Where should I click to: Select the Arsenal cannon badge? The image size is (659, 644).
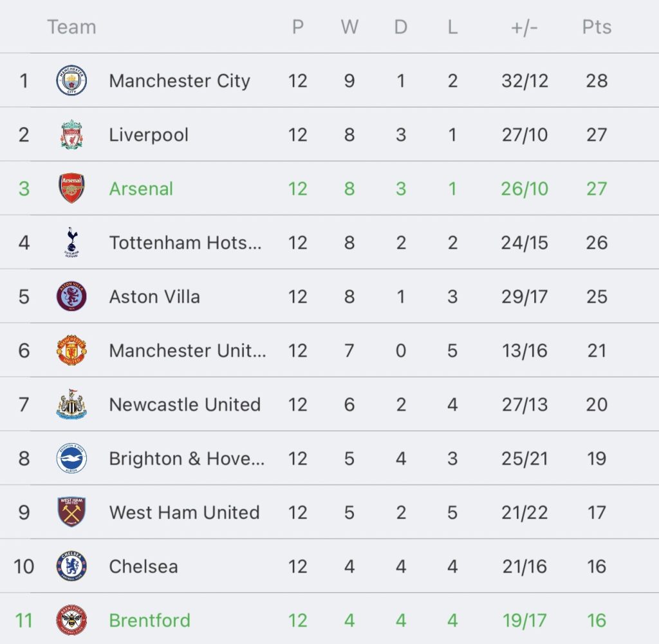click(x=71, y=188)
